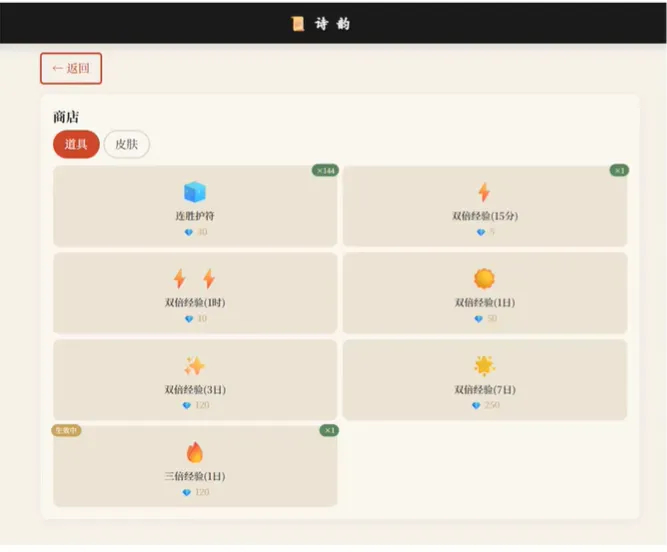Click the blue cube 连胜护符 icon

click(195, 192)
